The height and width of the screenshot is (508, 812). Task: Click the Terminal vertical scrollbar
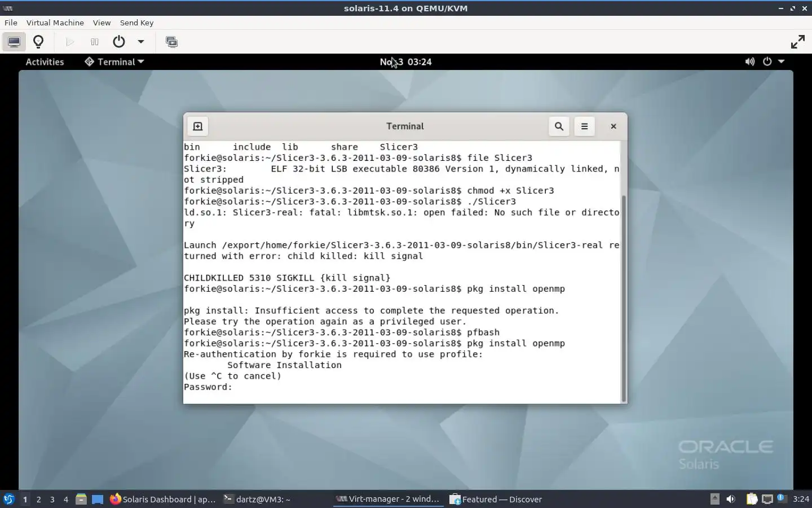coord(624,299)
